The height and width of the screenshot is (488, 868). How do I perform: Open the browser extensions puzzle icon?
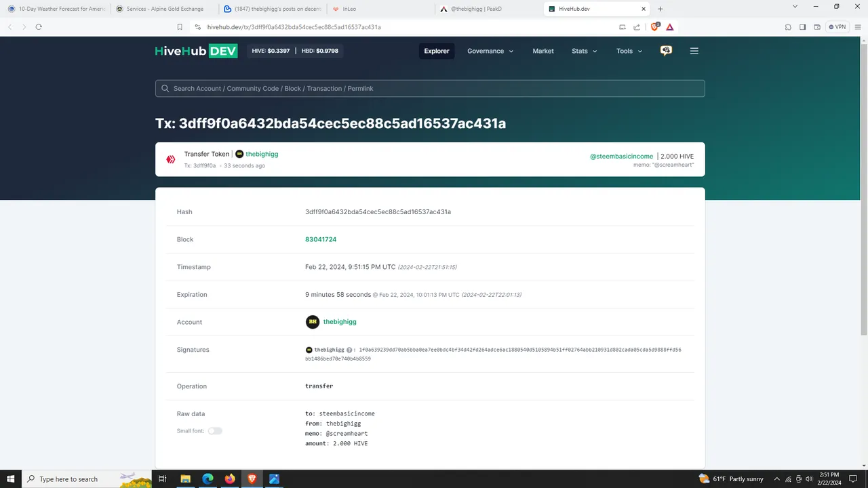(x=788, y=27)
